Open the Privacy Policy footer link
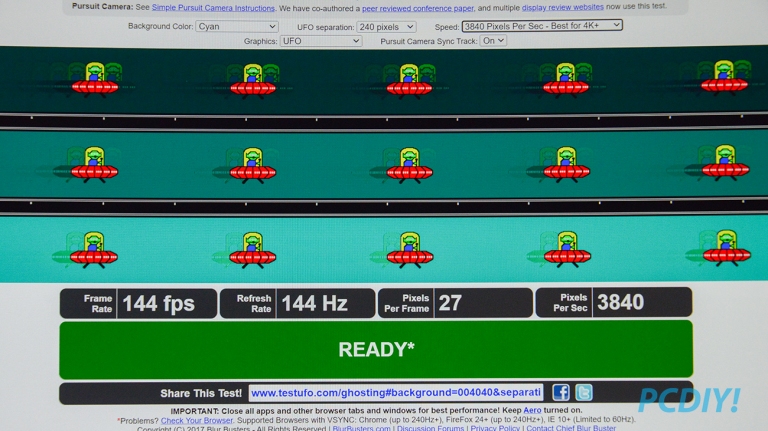 tap(495, 429)
